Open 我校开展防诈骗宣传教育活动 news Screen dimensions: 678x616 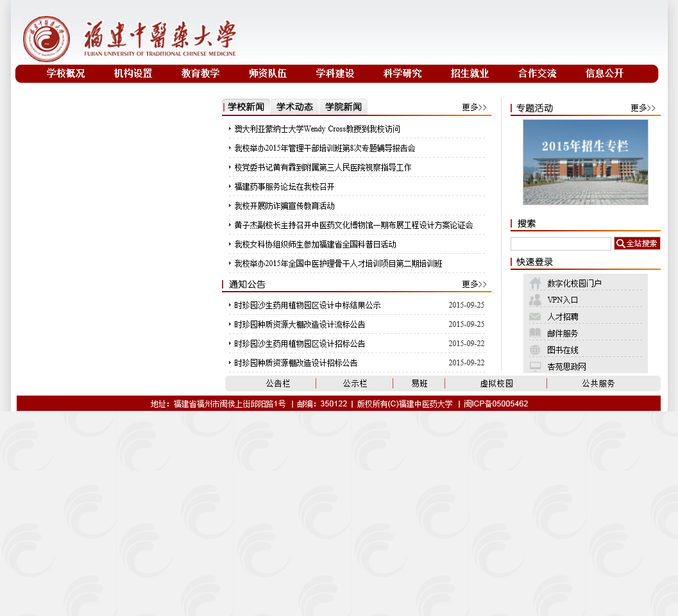[285, 206]
